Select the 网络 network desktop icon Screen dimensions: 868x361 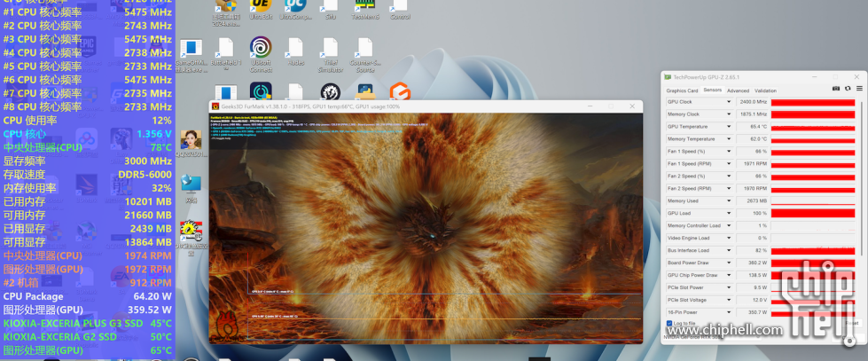[191, 188]
